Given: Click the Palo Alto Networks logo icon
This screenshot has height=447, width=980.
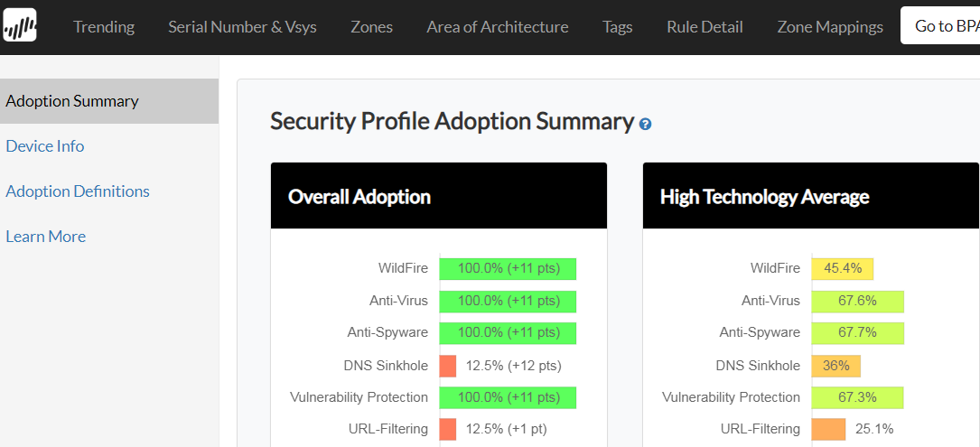Looking at the screenshot, I should (19, 26).
